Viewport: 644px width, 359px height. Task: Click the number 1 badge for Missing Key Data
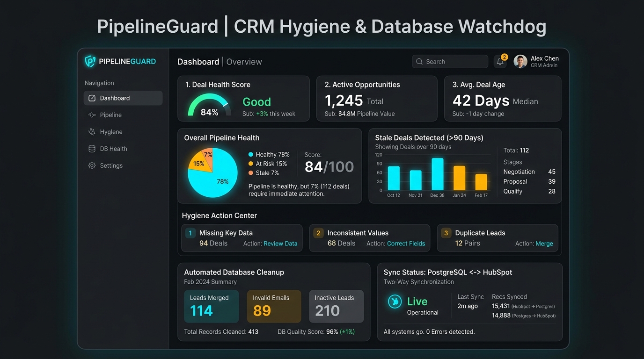point(190,233)
